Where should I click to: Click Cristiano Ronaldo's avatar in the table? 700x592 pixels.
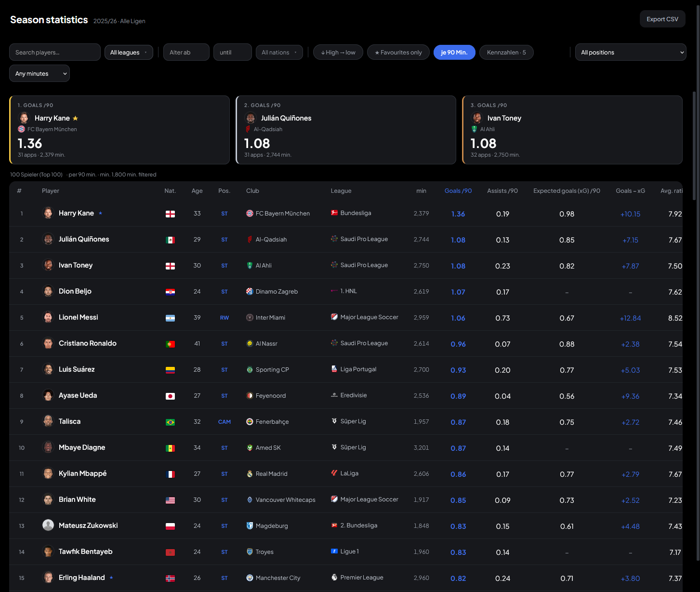coord(48,343)
